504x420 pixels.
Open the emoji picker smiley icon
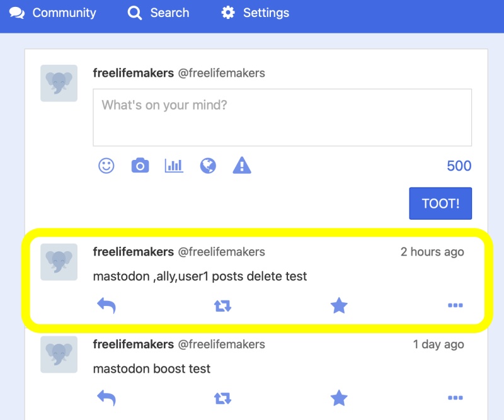click(x=106, y=166)
